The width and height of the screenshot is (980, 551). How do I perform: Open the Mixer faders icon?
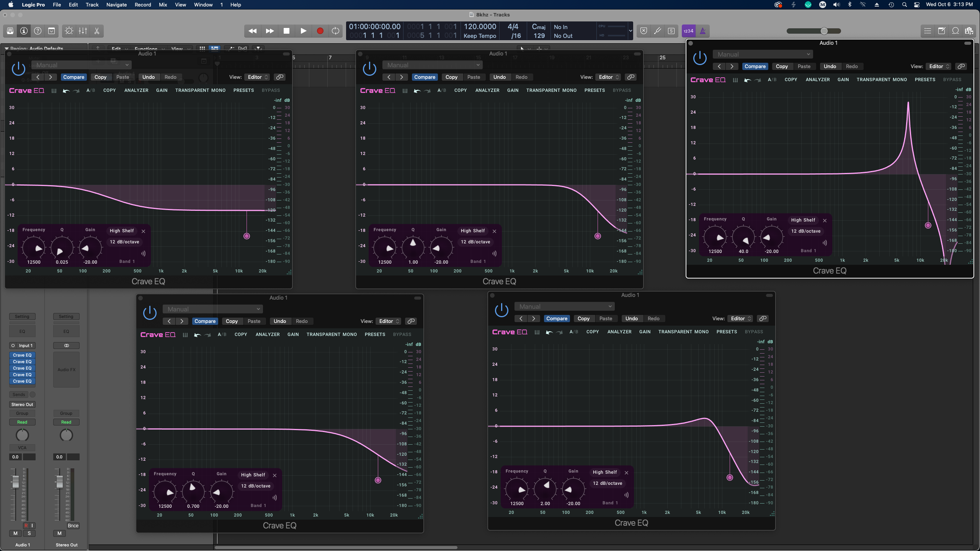click(83, 31)
